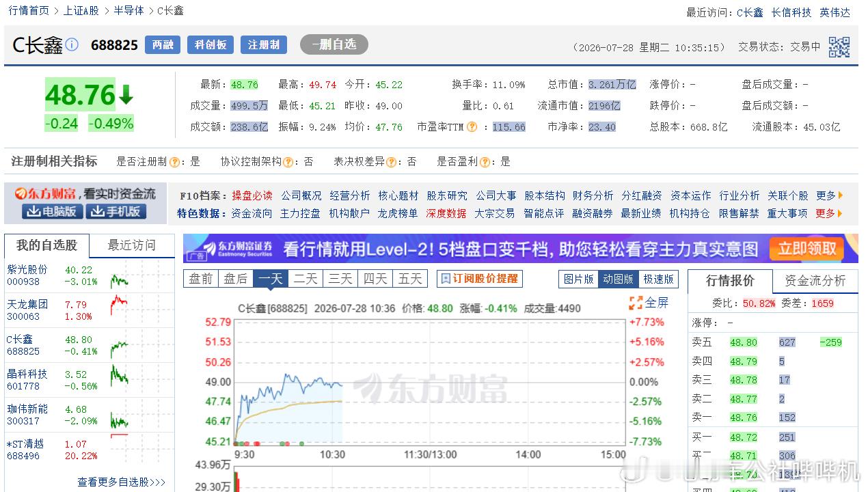This screenshot has height=492, width=868.
Task: Click the 买一 price 48.72
Action: pyautogui.click(x=744, y=437)
